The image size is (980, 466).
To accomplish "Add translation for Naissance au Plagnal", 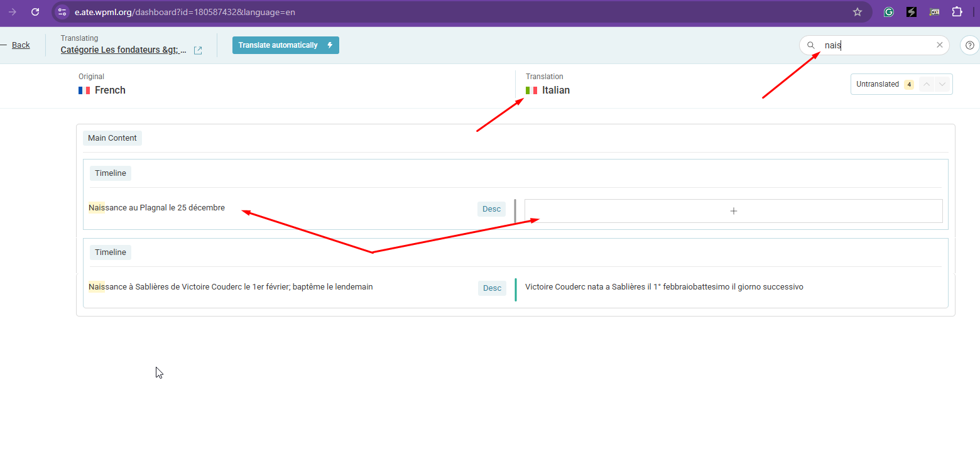I will coord(733,211).
